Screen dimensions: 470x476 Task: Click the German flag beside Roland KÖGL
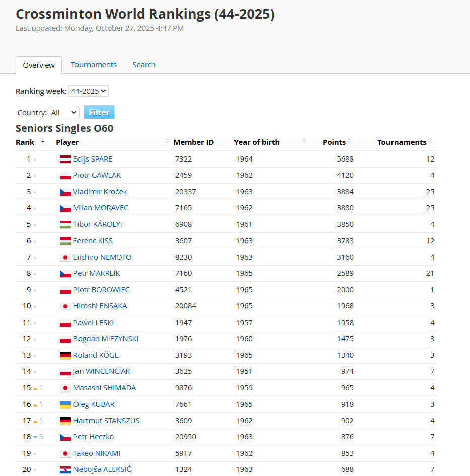[65, 355]
